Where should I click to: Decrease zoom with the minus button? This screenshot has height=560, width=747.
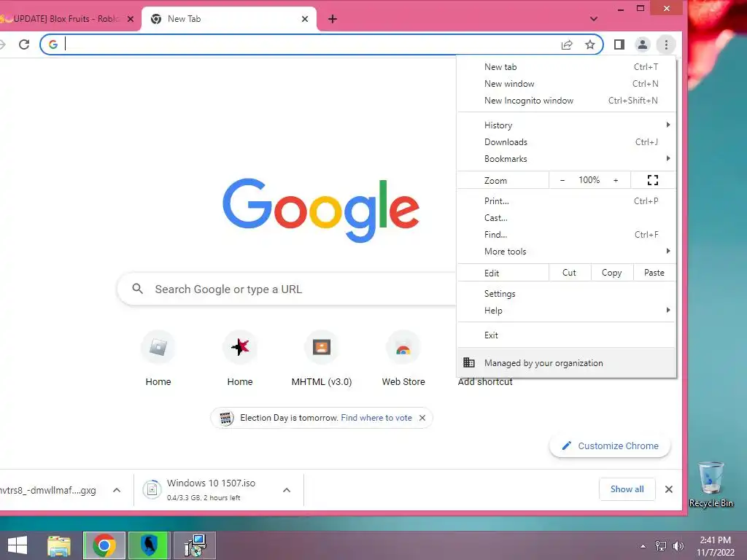pos(562,181)
